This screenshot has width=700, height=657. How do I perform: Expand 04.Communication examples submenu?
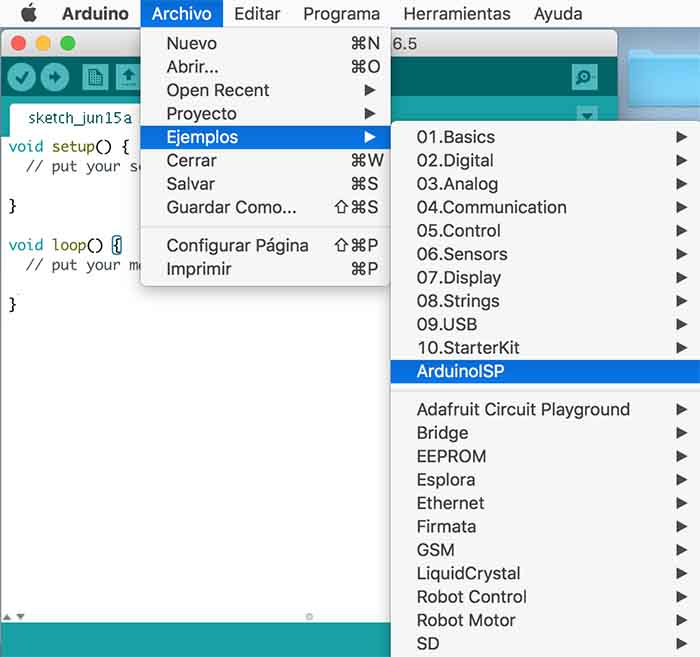[545, 208]
